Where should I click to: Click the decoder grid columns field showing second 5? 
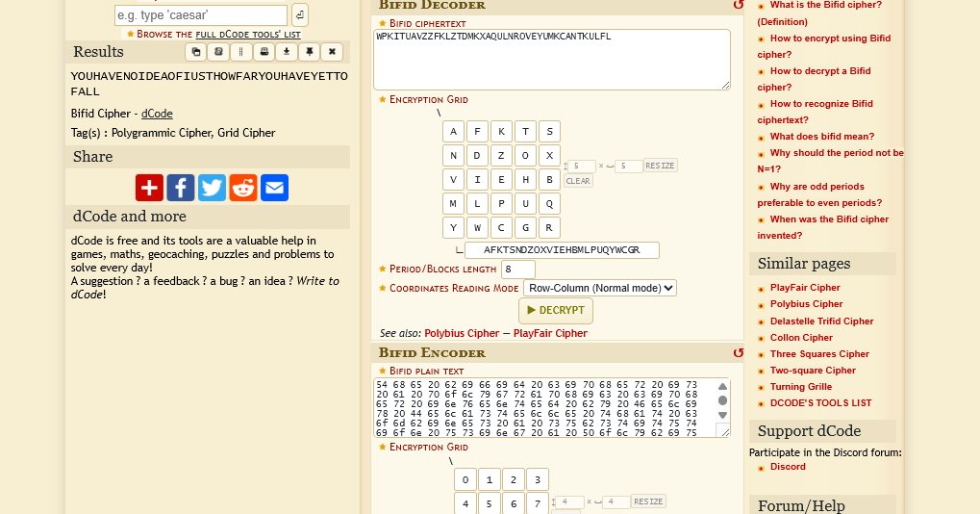click(x=629, y=166)
